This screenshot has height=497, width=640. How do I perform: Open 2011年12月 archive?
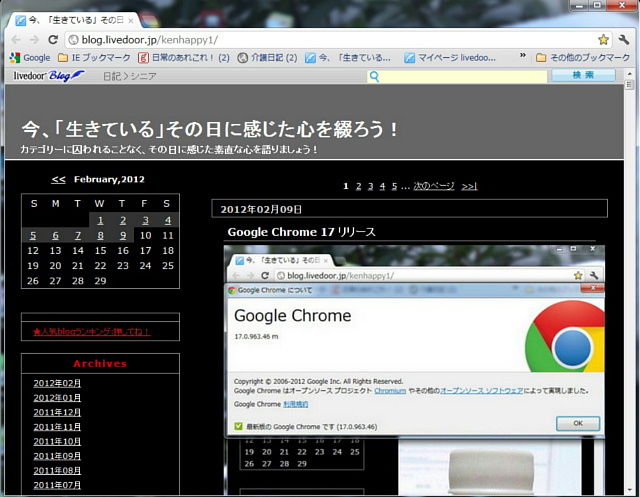coord(57,413)
